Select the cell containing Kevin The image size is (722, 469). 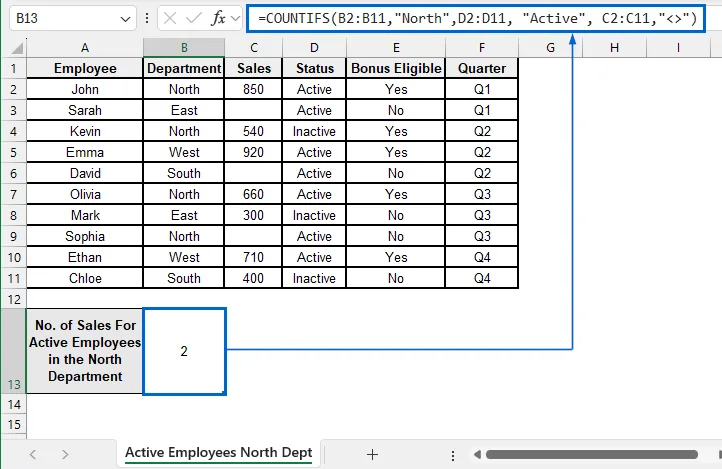(85, 131)
